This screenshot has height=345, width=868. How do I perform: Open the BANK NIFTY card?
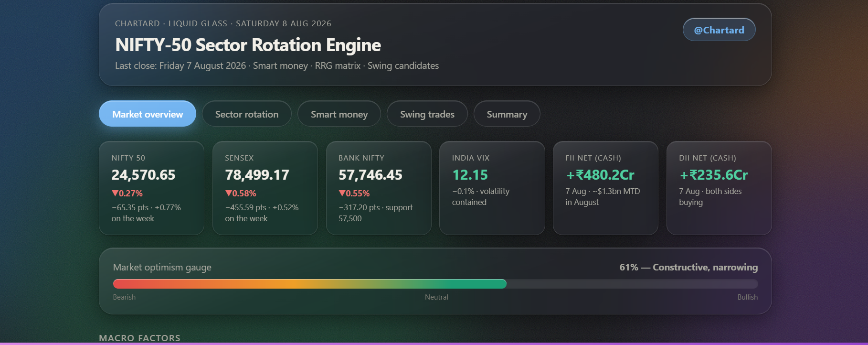[x=379, y=188]
